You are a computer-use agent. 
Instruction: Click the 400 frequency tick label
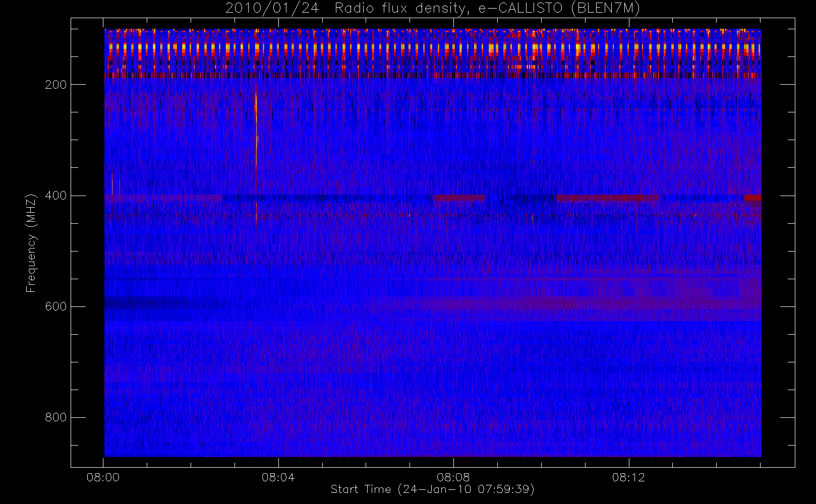pyautogui.click(x=56, y=196)
